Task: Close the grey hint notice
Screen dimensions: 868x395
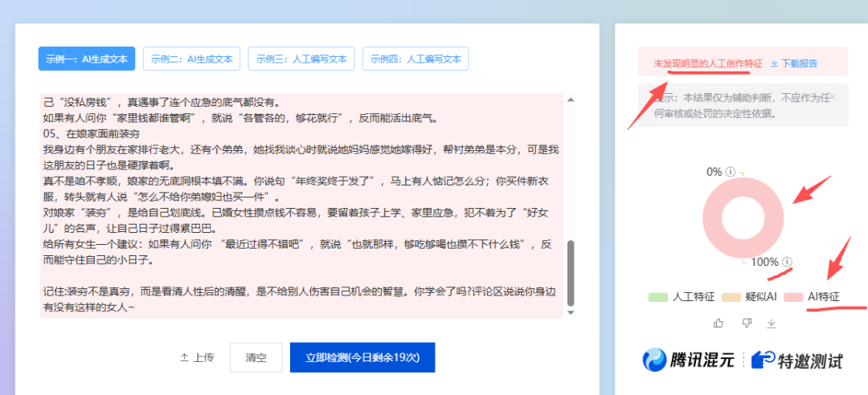Action: tap(833, 97)
